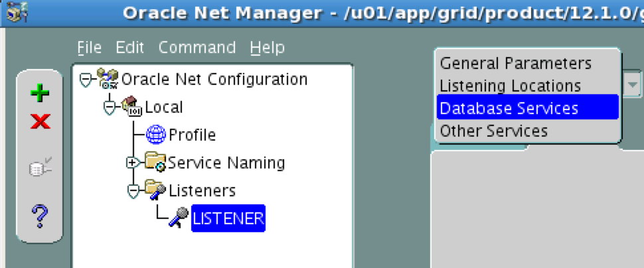Image resolution: width=644 pixels, height=268 pixels.
Task: Click the Local house icon
Action: [x=131, y=106]
